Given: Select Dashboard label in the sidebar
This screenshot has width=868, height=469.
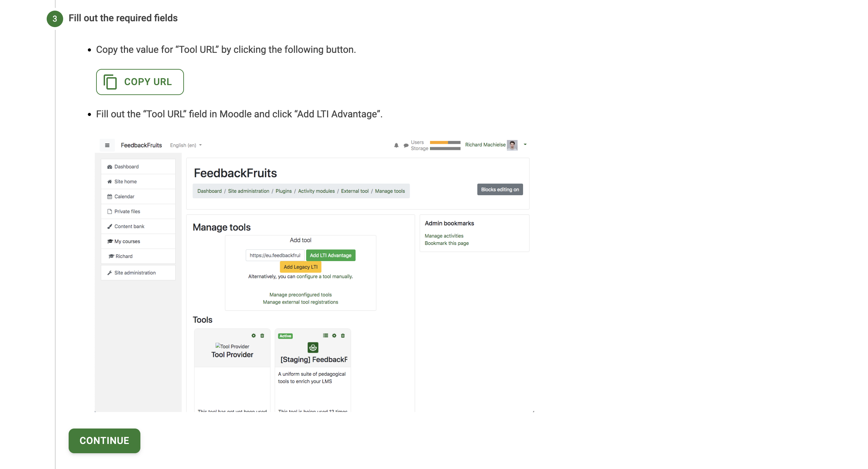Looking at the screenshot, I should tap(126, 167).
